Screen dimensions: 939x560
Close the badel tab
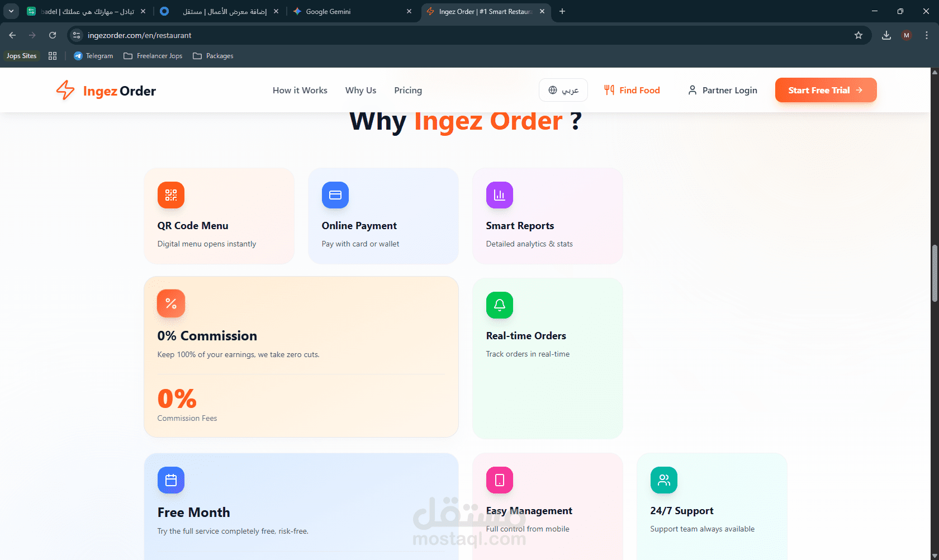click(143, 11)
